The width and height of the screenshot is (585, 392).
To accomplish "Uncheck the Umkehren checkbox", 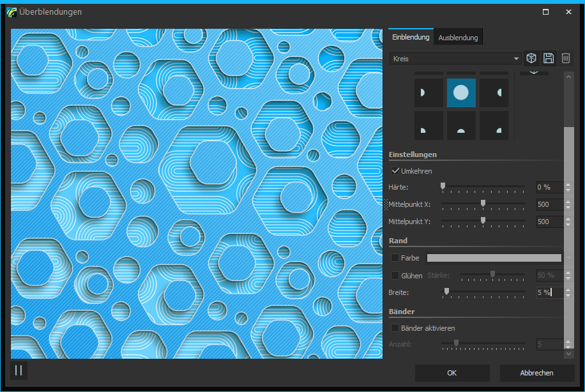I will click(x=395, y=171).
